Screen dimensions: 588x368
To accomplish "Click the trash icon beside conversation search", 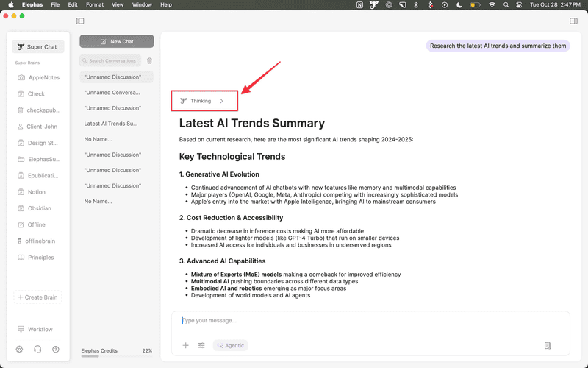I will click(x=149, y=61).
